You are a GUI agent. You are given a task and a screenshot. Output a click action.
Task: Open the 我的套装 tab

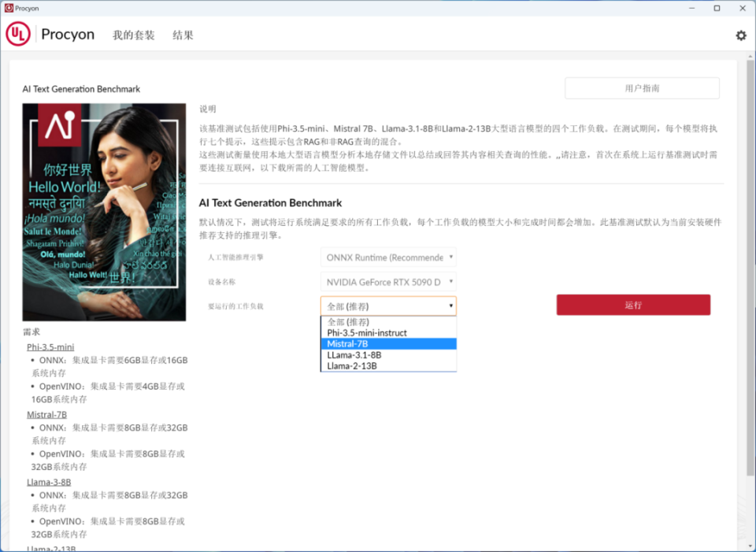pos(134,35)
